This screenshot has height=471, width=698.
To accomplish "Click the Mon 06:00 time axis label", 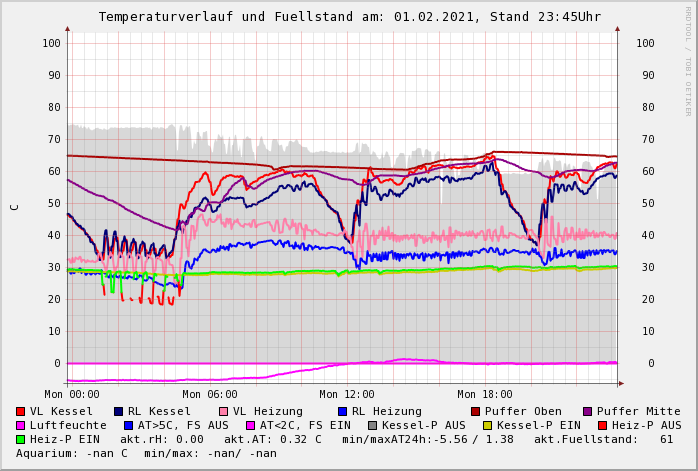I will [209, 394].
